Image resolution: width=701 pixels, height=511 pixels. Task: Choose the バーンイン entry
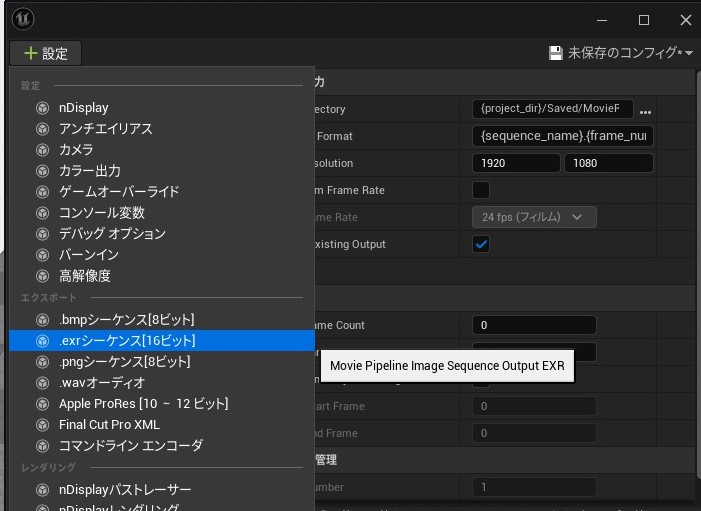(162, 255)
